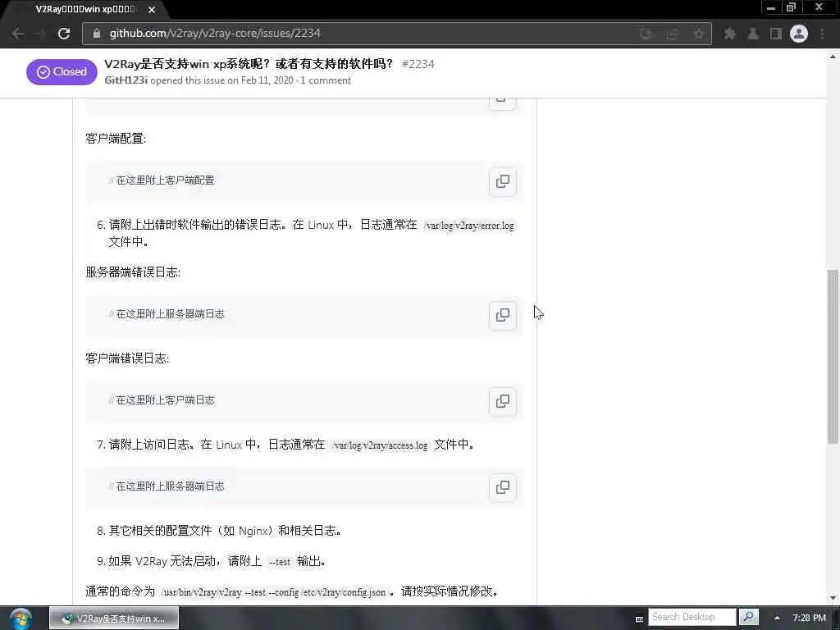Image resolution: width=840 pixels, height=630 pixels.
Task: Open the Windows Start button
Action: [x=21, y=619]
